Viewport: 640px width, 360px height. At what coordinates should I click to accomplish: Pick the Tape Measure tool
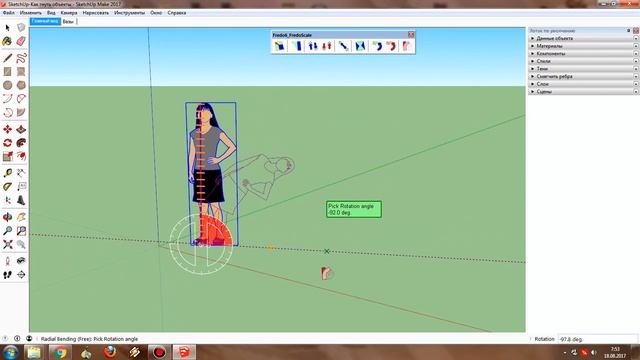pyautogui.click(x=7, y=173)
